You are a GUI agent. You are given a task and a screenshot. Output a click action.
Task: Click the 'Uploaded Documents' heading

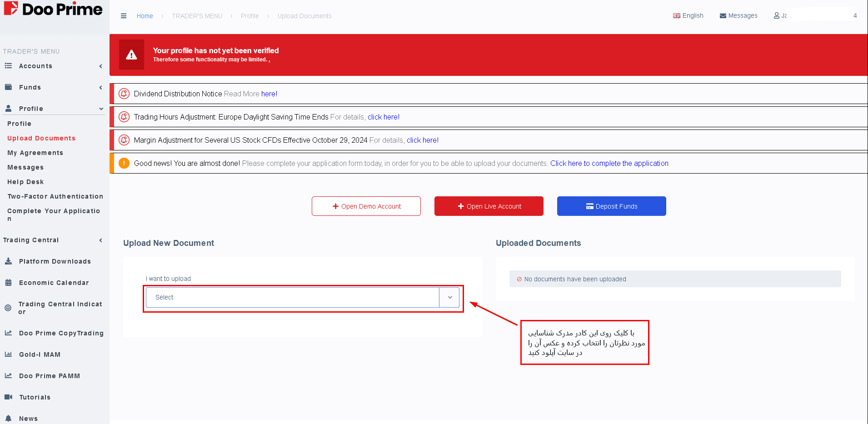538,243
